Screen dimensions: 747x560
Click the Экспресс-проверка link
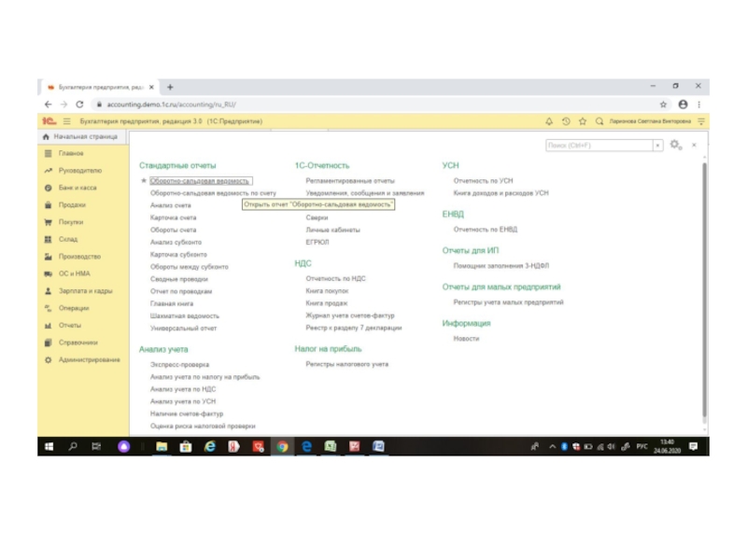pyautogui.click(x=180, y=365)
